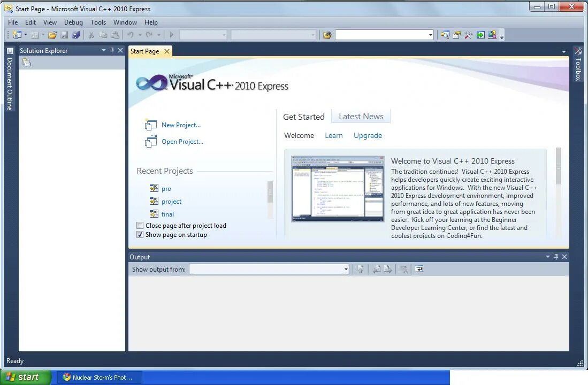
Task: Click the Start Page green arrow icon
Action: pos(480,35)
